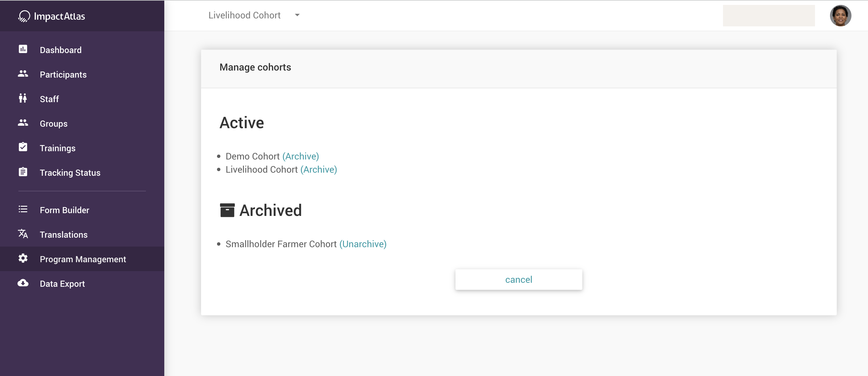Click the Groups icon in sidebar
The image size is (868, 376).
coord(23,123)
